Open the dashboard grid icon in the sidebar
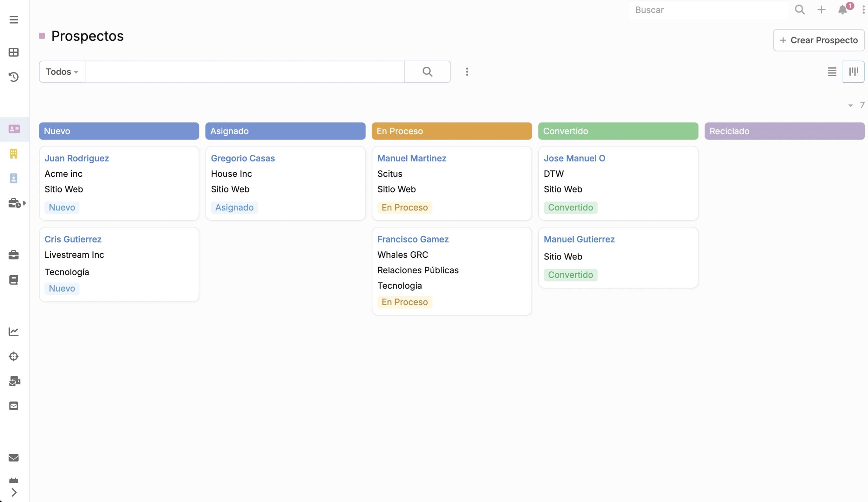 coord(14,52)
